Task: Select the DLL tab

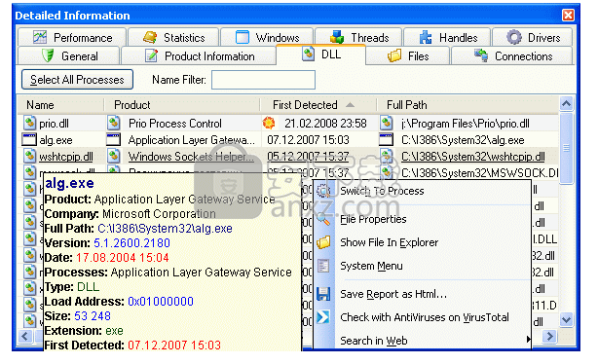Action: (320, 55)
